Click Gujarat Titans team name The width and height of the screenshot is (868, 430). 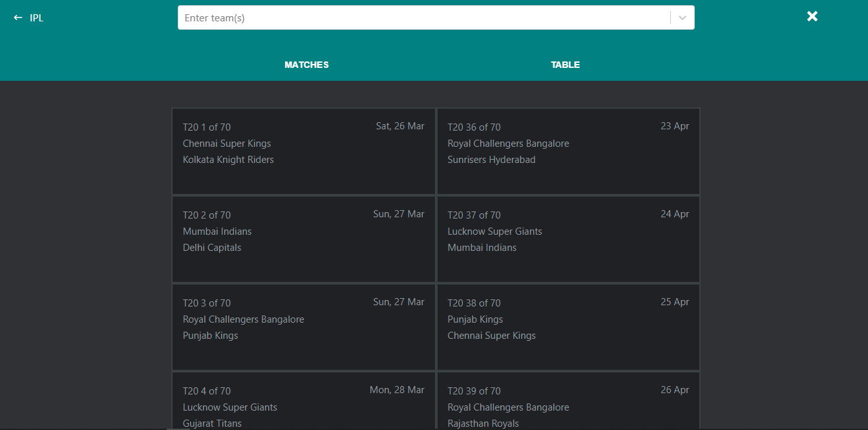(x=212, y=423)
